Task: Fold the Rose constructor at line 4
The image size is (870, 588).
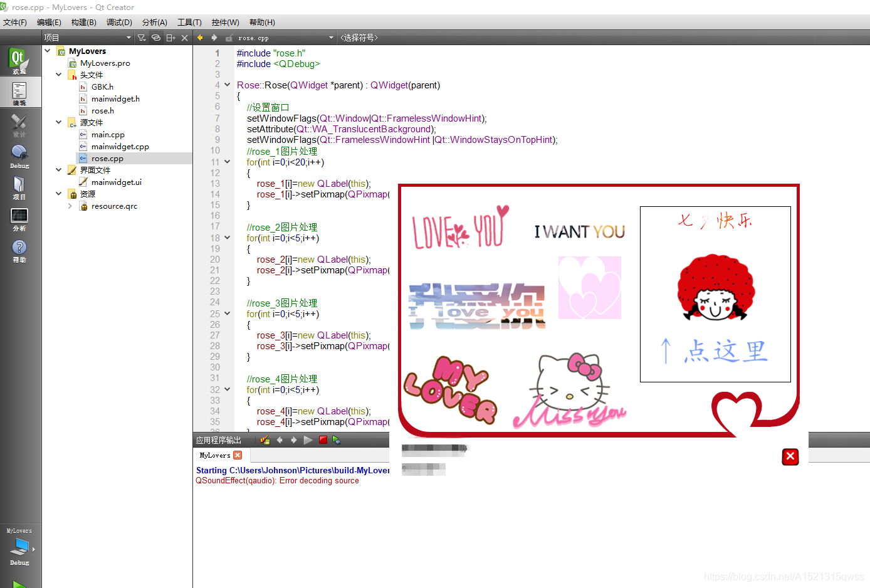Action: click(x=228, y=85)
